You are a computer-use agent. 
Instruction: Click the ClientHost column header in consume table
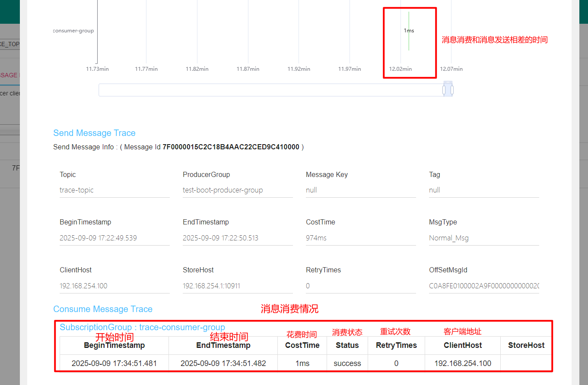point(463,345)
